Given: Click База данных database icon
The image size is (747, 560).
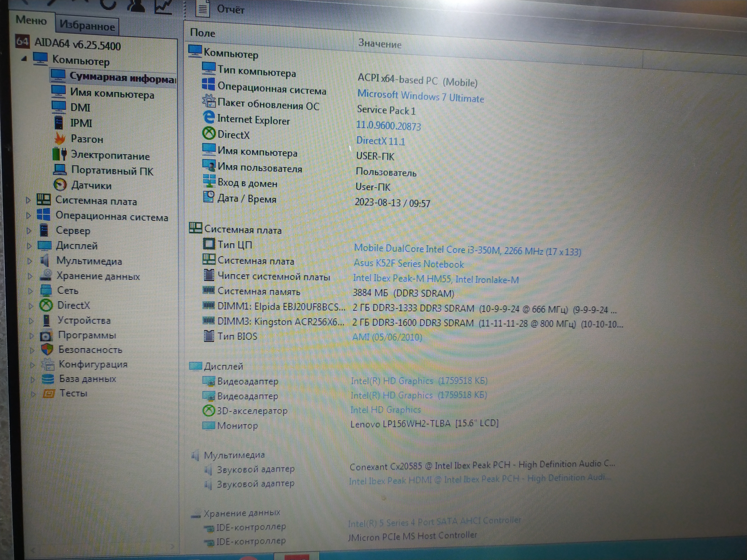Looking at the screenshot, I should pos(48,379).
